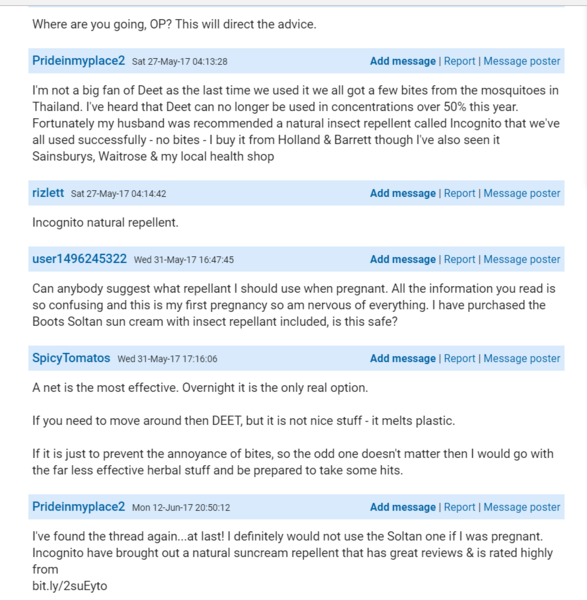Report Prideinmyplace2's 12-Jun post
The height and width of the screenshot is (600, 587).
(x=459, y=507)
